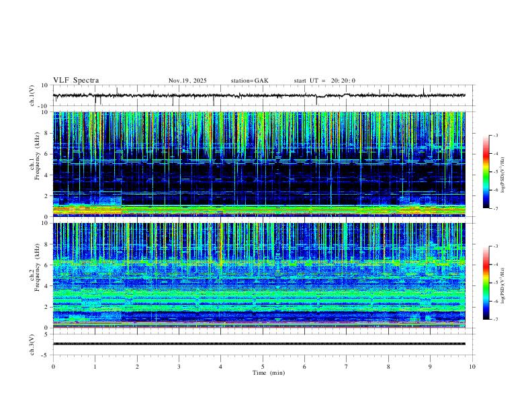Click the "-7" value on ch.1 colorbar
This screenshot has width=532, height=411.
point(495,208)
